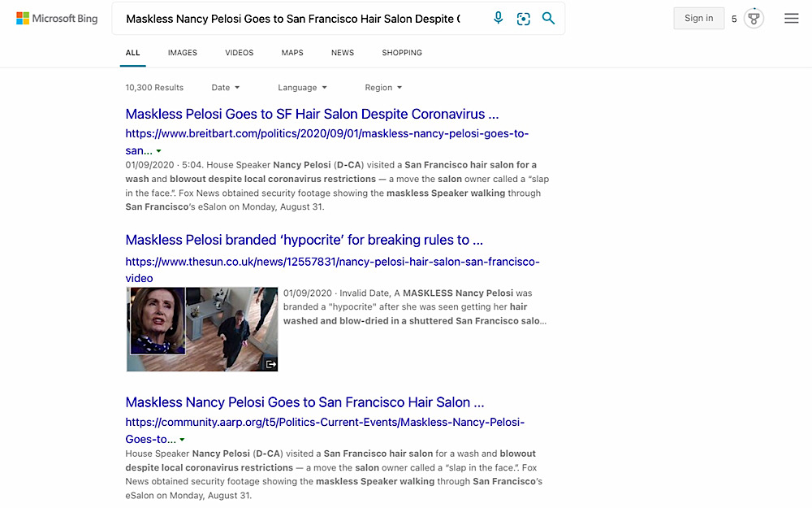Click the expand icon on thumbnail corner
The height and width of the screenshot is (508, 812).
(271, 364)
